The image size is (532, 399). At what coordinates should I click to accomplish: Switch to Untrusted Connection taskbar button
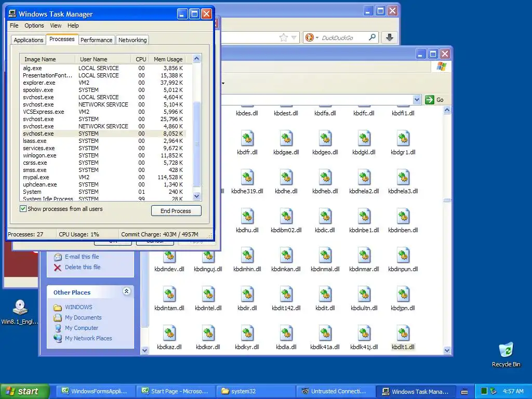click(x=336, y=392)
